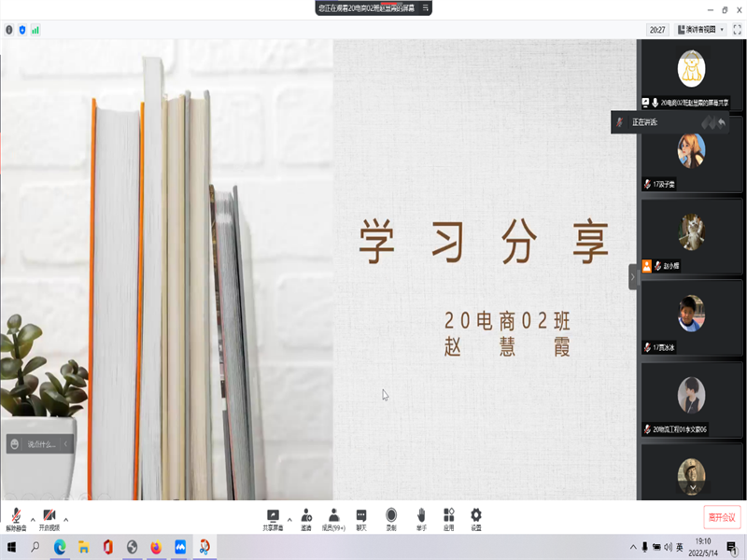The height and width of the screenshot is (560, 747).
Task: Open the 共享屏幕 screen share icon
Action: (x=273, y=518)
